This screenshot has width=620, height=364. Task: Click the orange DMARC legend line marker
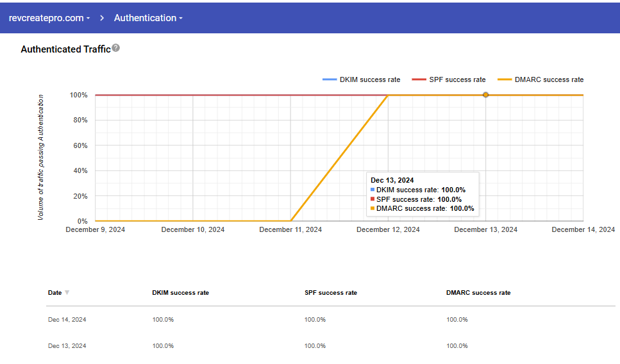pyautogui.click(x=504, y=80)
